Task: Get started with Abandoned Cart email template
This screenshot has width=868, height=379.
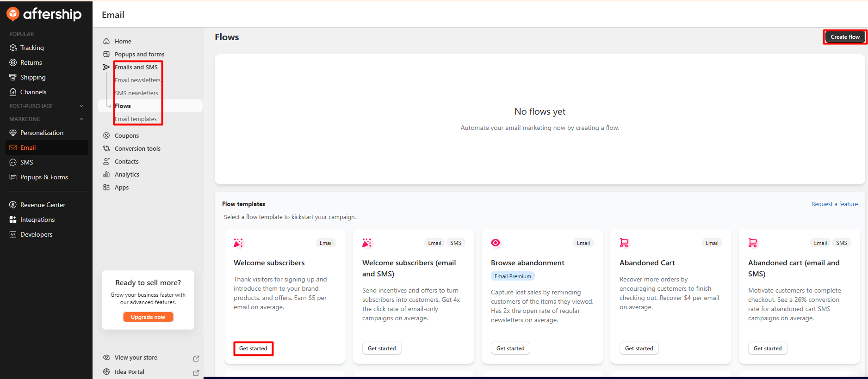Action: [639, 348]
